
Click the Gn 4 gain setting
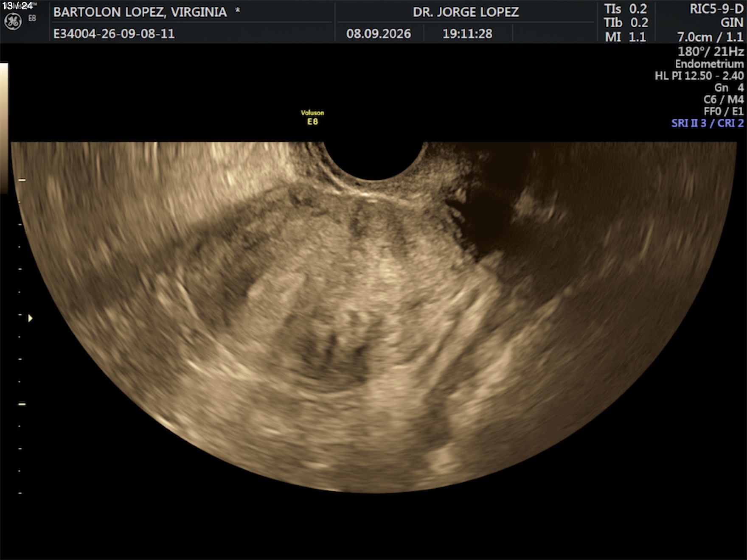729,88
